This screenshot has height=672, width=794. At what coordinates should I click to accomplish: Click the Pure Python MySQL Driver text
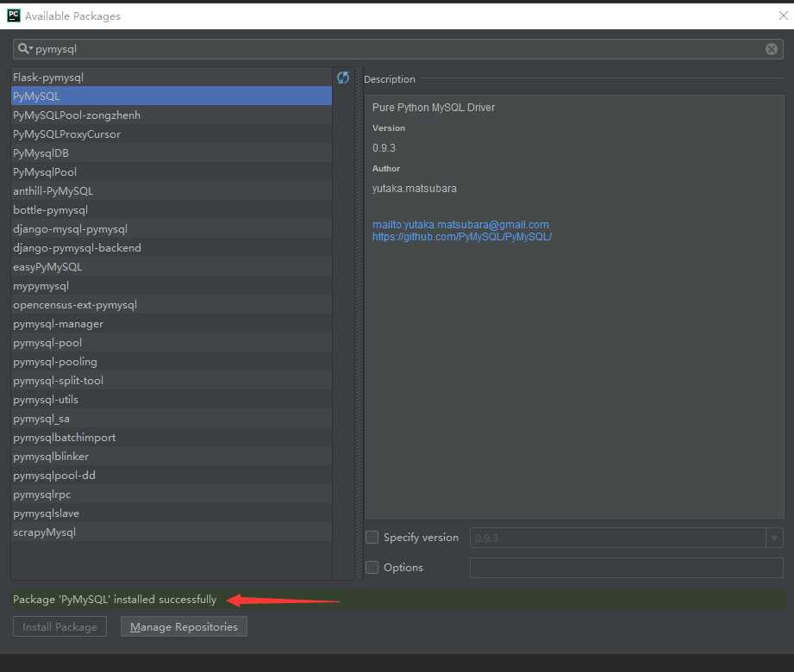pyautogui.click(x=434, y=108)
